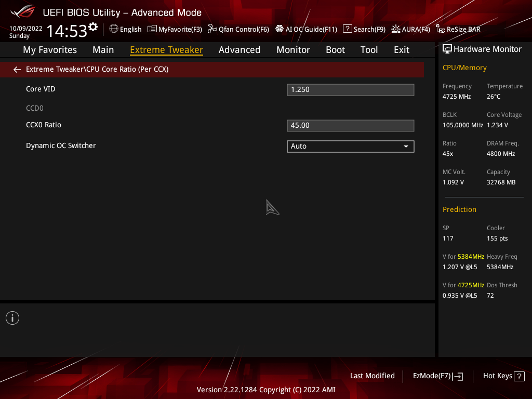This screenshot has width=532, height=399.
Task: Open MyFavorite(F3) list icon
Action: tap(152, 29)
